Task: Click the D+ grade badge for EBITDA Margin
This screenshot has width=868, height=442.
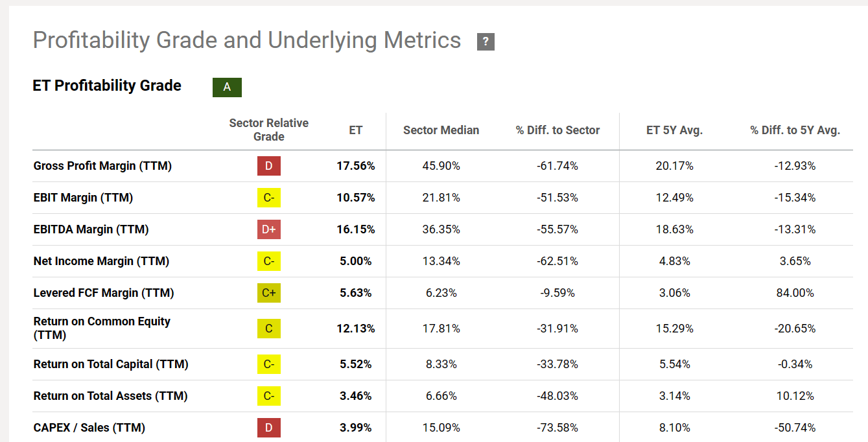Action: click(269, 229)
